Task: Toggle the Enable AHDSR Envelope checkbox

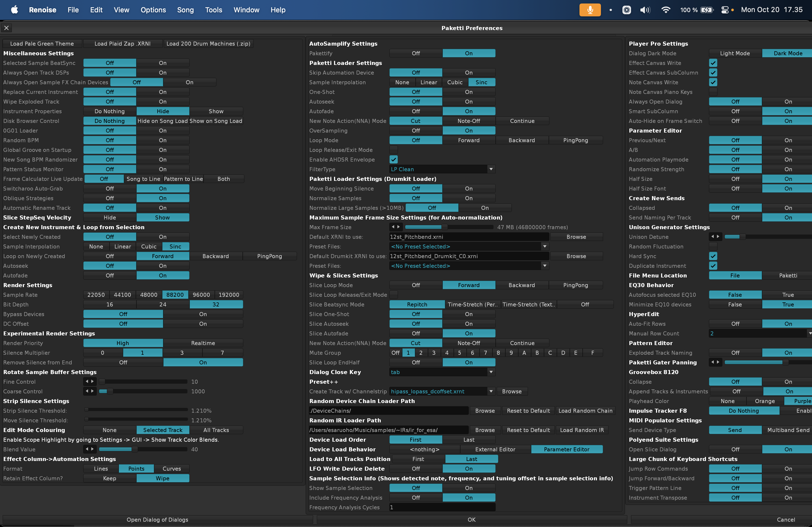Action: (393, 160)
